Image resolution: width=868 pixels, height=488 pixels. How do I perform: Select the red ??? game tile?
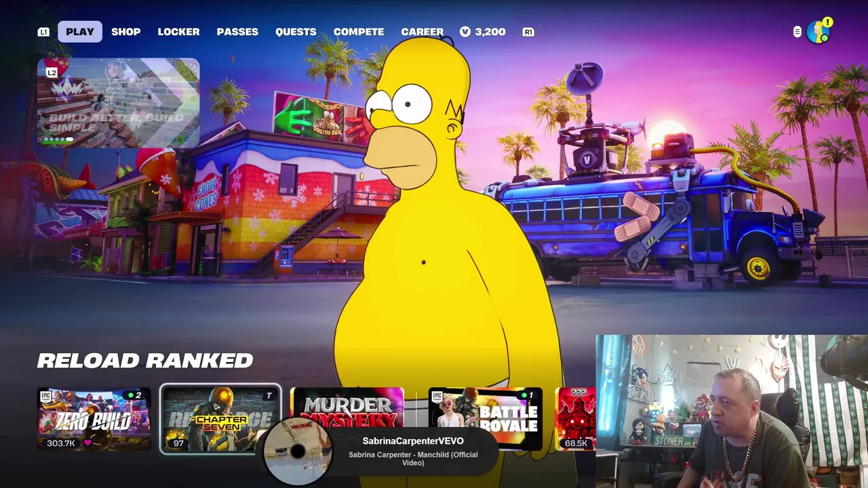tap(575, 419)
